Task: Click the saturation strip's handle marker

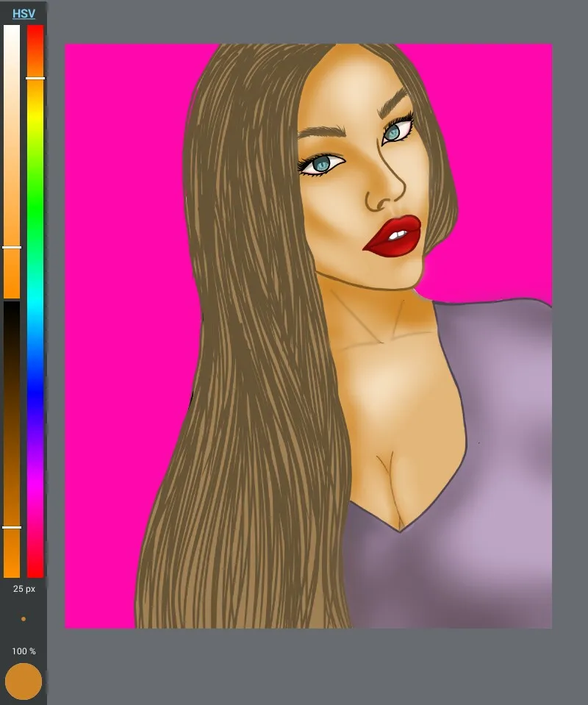Action: point(12,248)
